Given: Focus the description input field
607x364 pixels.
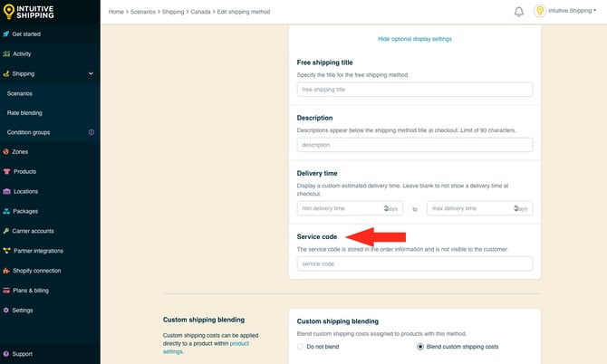Looking at the screenshot, I should (x=415, y=145).
